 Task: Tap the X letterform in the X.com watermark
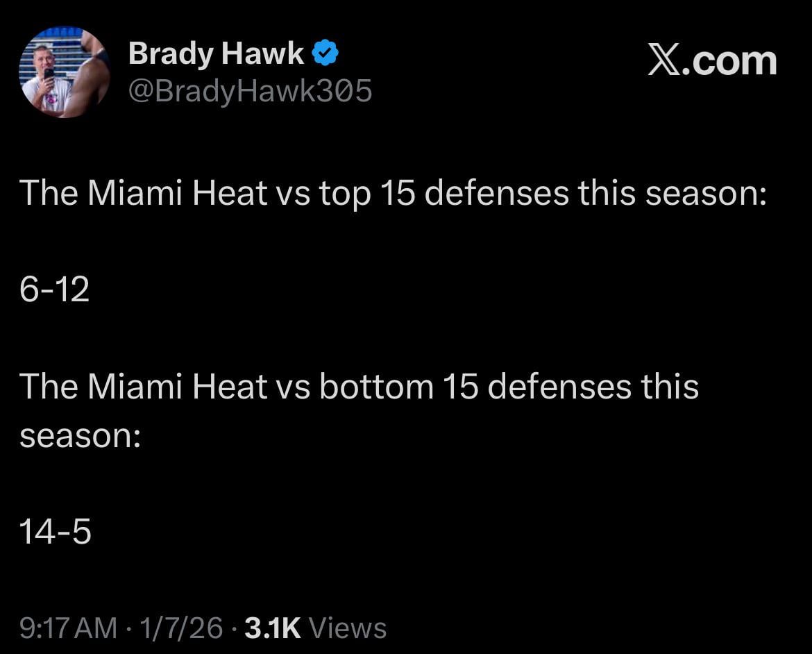click(x=664, y=60)
